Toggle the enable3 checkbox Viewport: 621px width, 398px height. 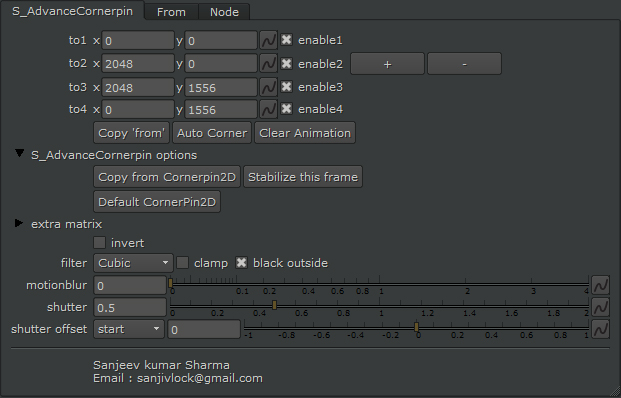(286, 86)
